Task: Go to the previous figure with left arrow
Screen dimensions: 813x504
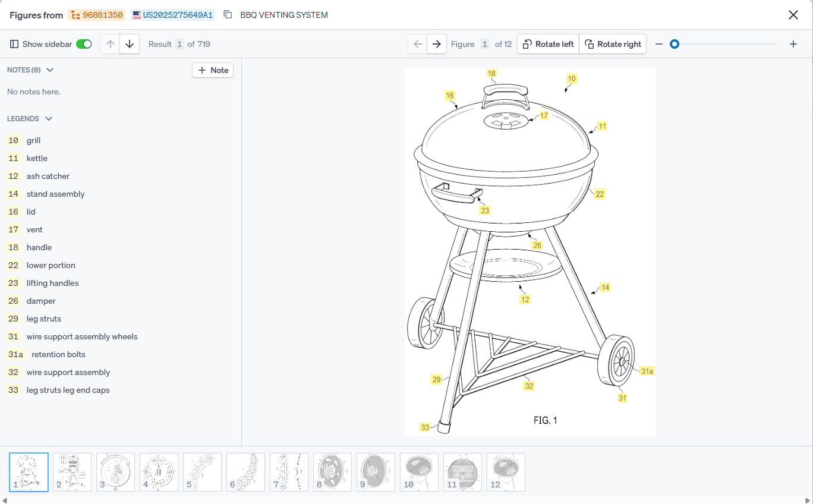Action: 418,44
